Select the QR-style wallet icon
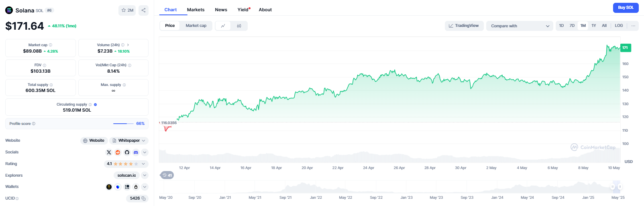 pyautogui.click(x=127, y=187)
